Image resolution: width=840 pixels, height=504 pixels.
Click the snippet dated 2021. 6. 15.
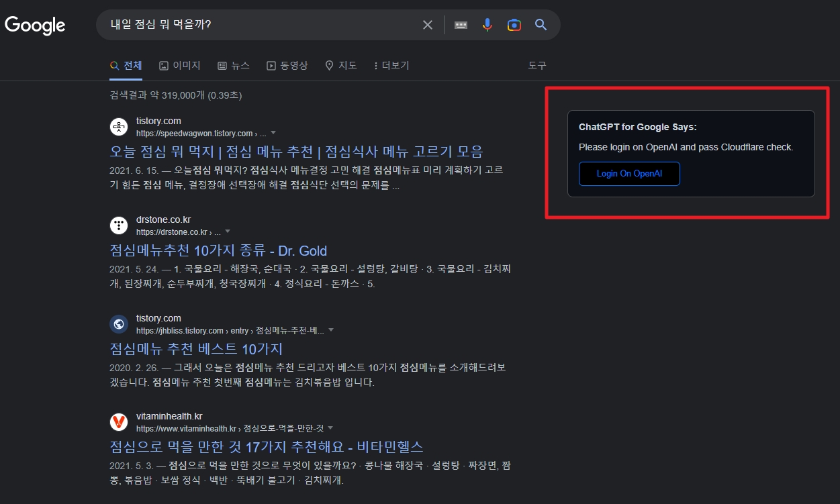306,178
